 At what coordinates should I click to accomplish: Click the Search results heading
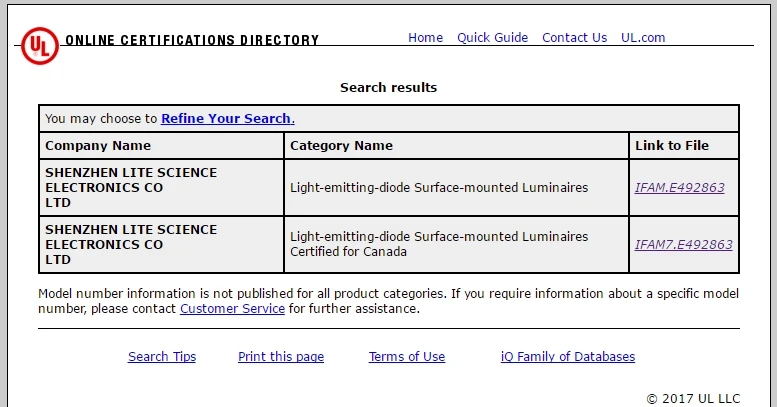coord(388,88)
